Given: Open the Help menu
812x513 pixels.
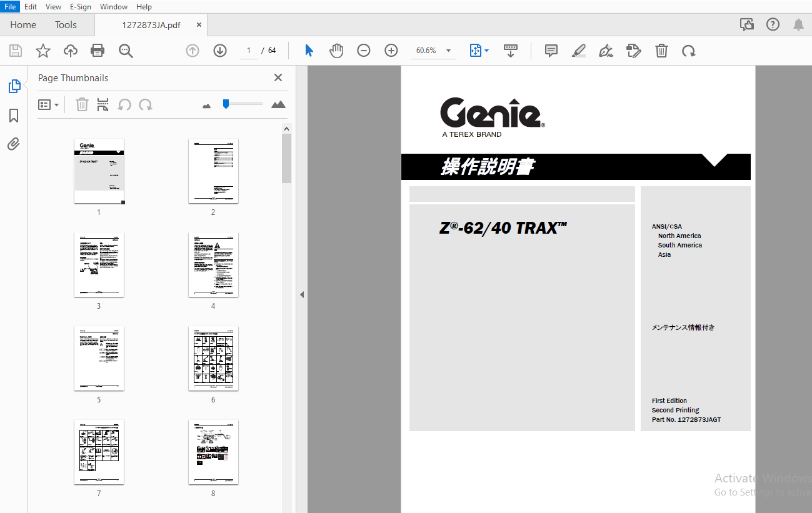Looking at the screenshot, I should click(144, 6).
